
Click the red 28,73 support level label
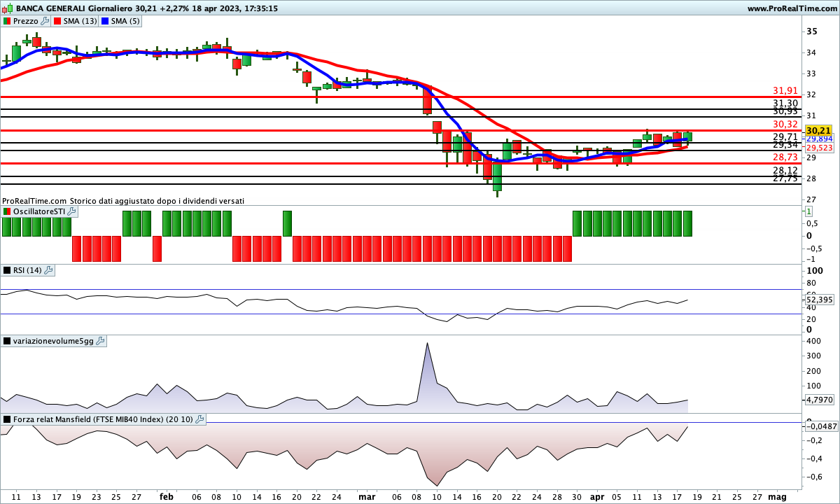(x=785, y=157)
